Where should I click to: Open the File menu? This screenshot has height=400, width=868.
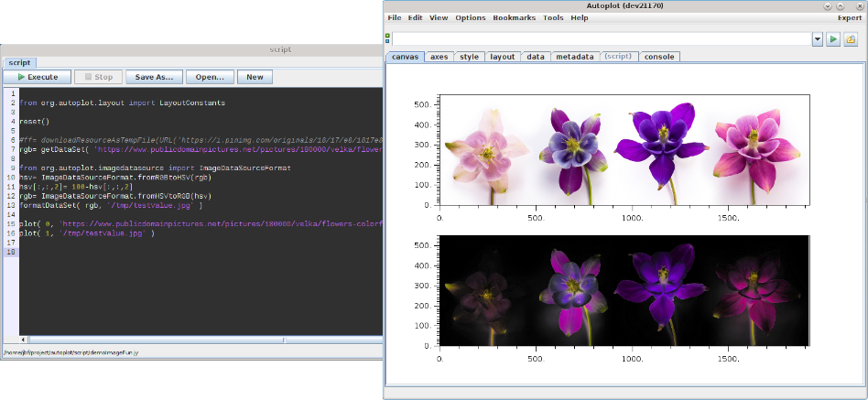[x=395, y=17]
